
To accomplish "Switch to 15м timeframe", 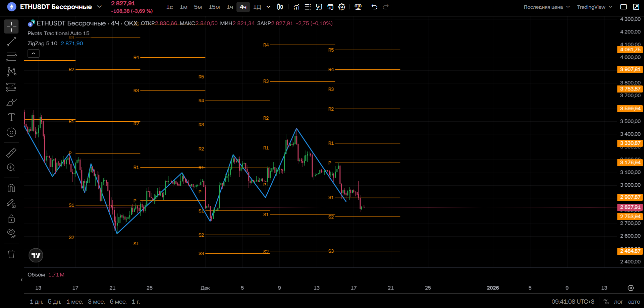I will point(214,7).
